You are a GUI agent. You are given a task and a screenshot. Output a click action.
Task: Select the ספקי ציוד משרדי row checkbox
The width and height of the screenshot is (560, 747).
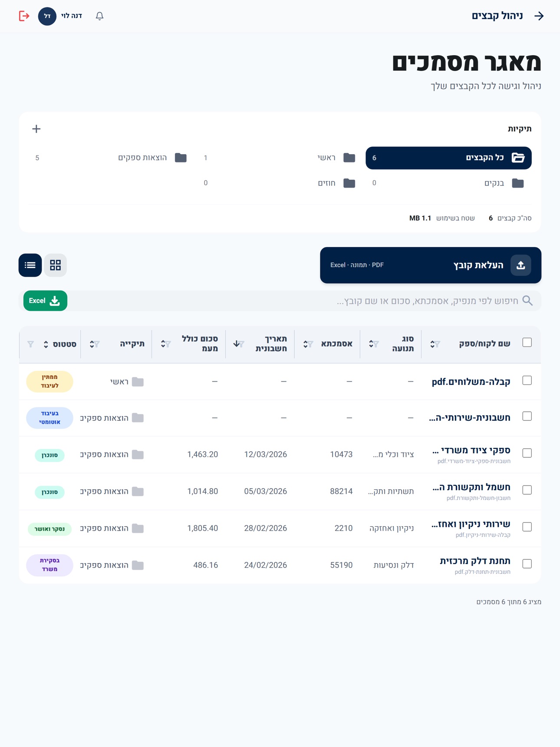tap(527, 453)
